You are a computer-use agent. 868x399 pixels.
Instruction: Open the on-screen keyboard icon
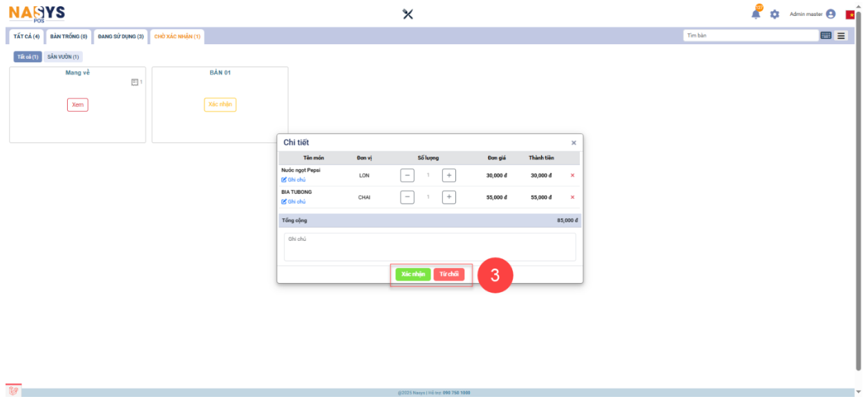(x=826, y=36)
